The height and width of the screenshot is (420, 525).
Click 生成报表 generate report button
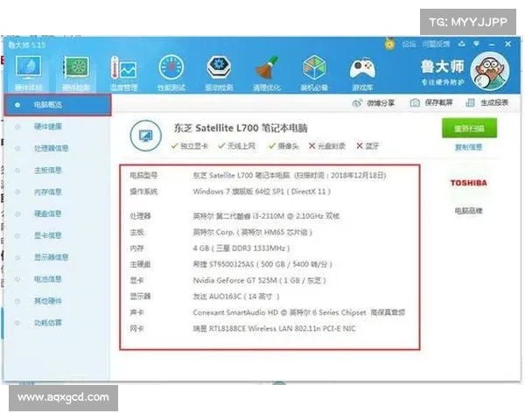click(488, 103)
